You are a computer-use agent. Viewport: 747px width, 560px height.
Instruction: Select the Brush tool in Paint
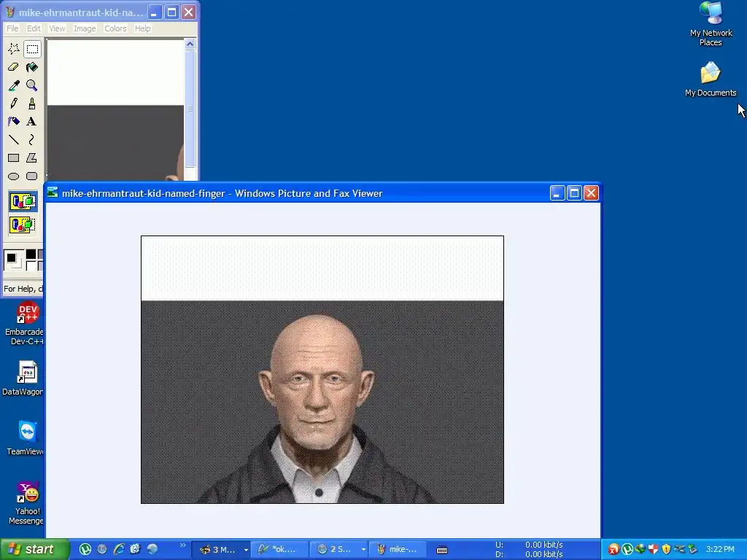click(32, 104)
